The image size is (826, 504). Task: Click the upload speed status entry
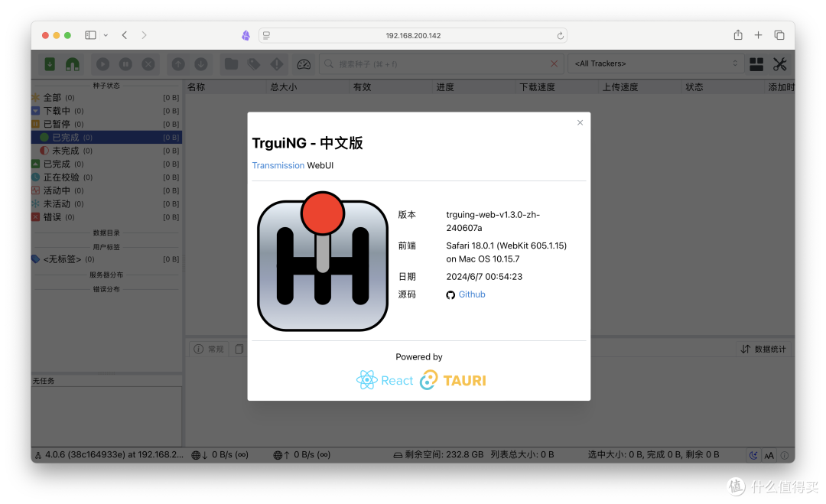(302, 454)
